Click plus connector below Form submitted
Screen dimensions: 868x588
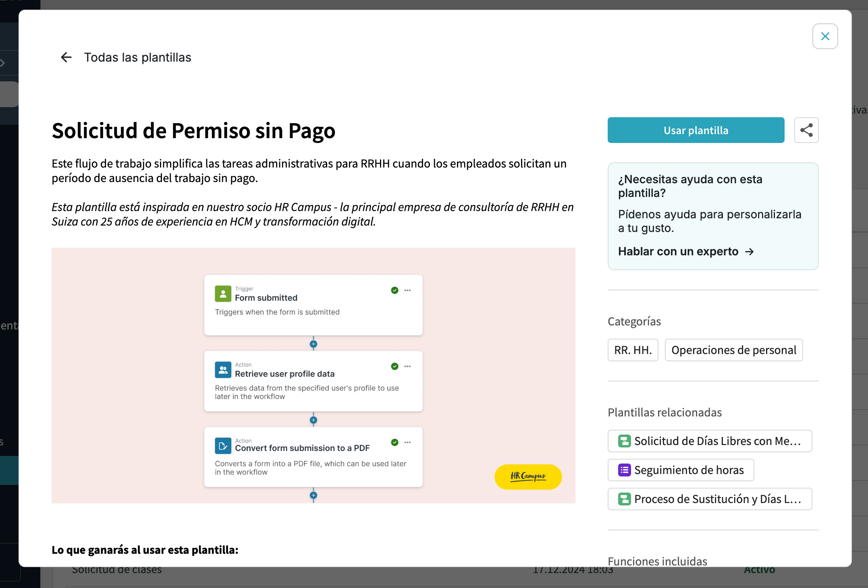pos(313,344)
